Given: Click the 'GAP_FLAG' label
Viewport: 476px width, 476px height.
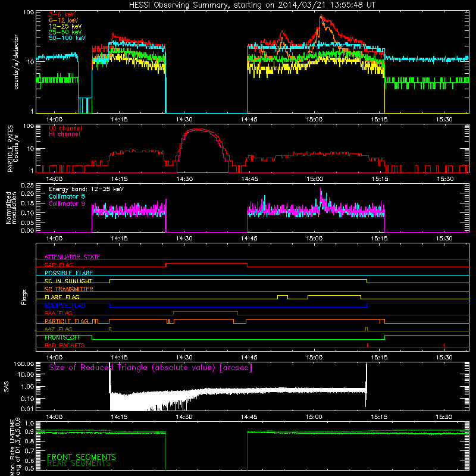Looking at the screenshot, I should pos(58,265).
